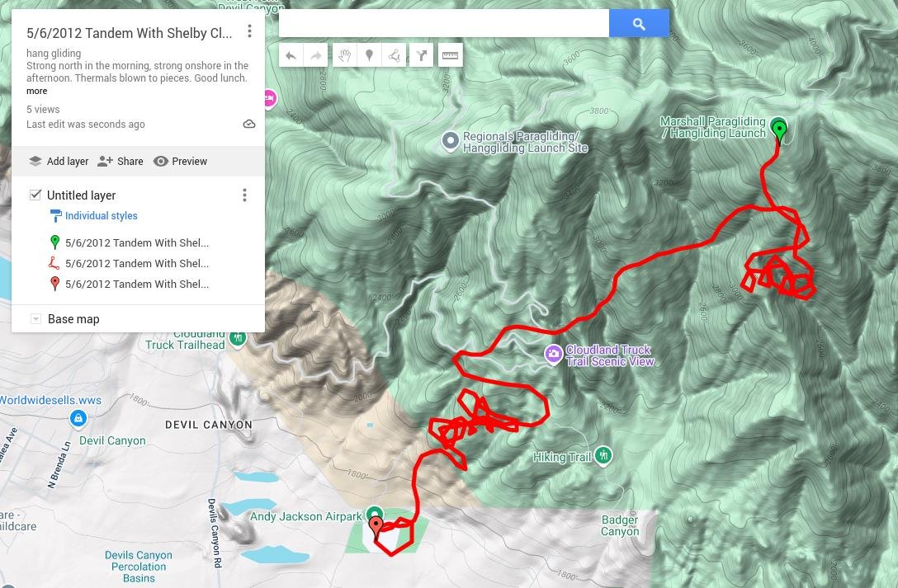Open the map title options menu

(249, 31)
